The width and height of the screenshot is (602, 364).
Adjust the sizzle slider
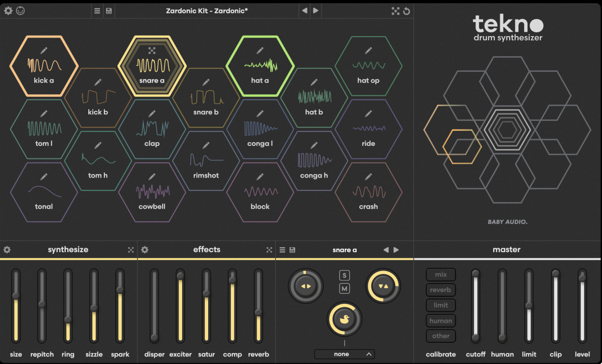[x=94, y=306]
